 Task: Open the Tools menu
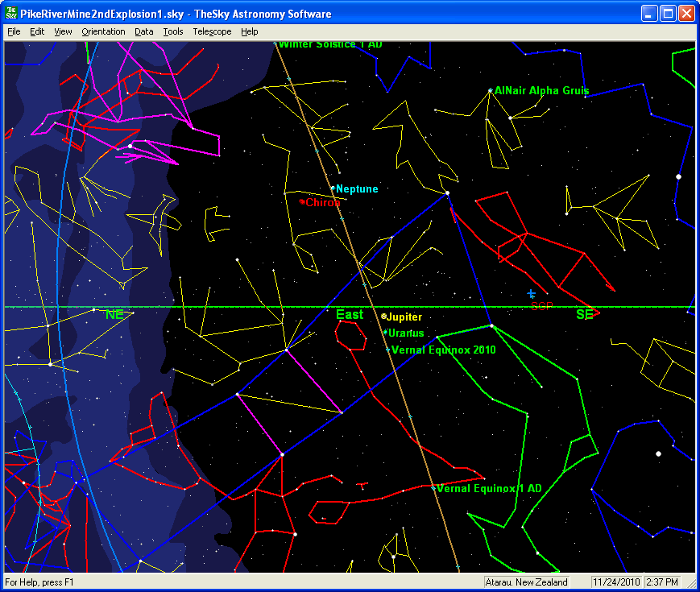point(172,31)
